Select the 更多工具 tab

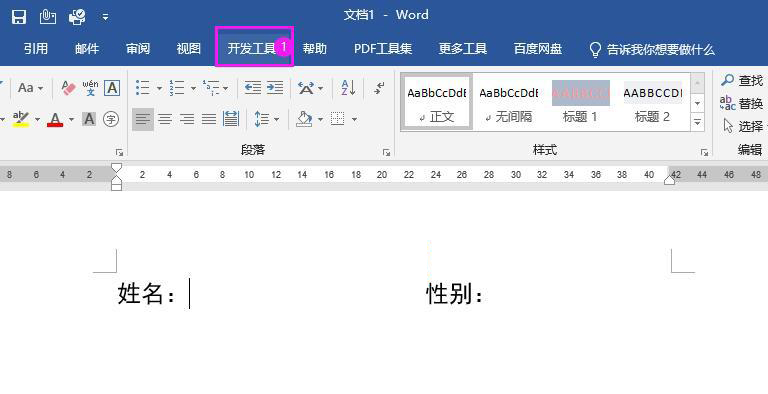(463, 49)
